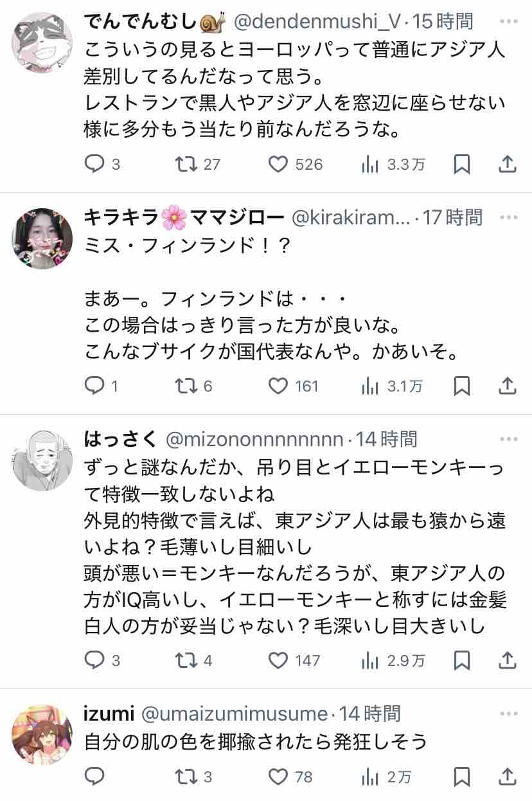Like the izumi tweet with 78 likes
Image resolution: width=532 pixels, height=801 pixels.
pos(278,777)
